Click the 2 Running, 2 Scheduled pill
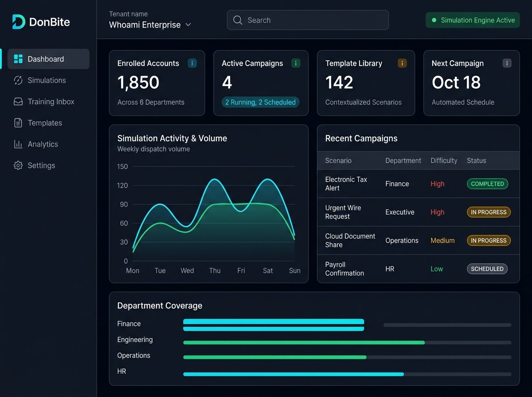The width and height of the screenshot is (532, 397). coord(260,102)
